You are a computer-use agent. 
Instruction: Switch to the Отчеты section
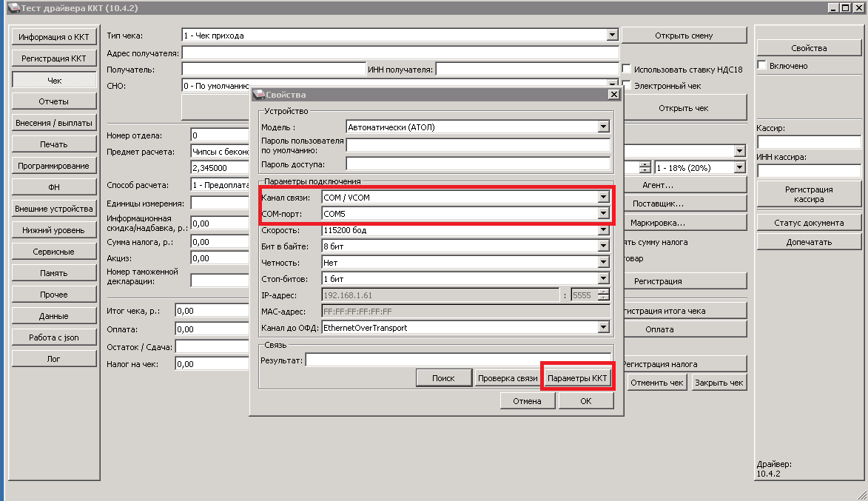point(54,101)
